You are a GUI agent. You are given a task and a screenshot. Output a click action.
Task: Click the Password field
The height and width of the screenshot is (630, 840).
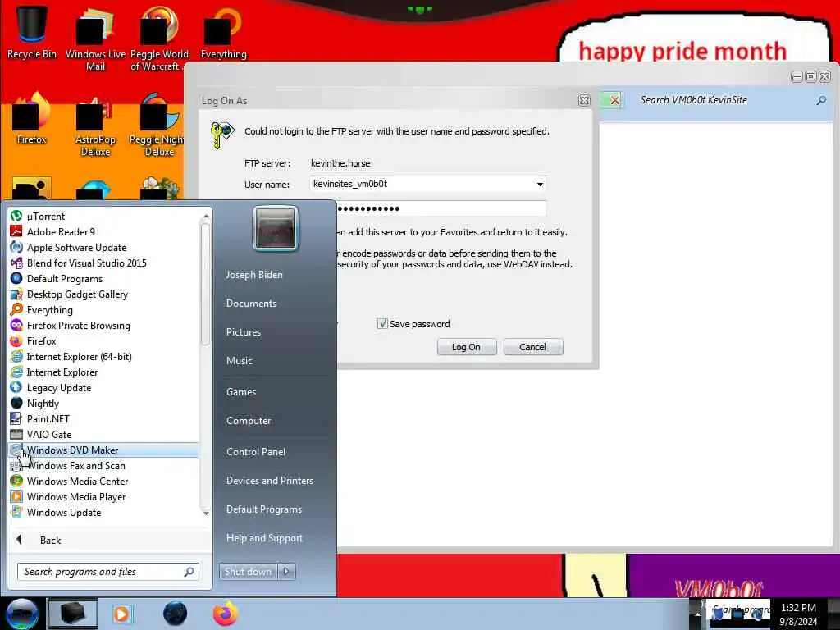(x=441, y=208)
